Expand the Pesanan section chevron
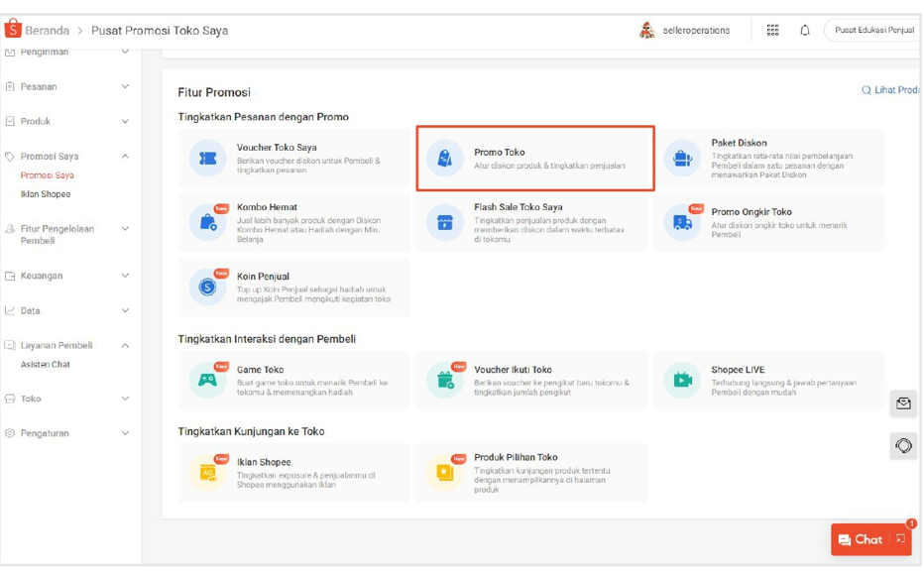The width and height of the screenshot is (924, 575). pyautogui.click(x=125, y=86)
